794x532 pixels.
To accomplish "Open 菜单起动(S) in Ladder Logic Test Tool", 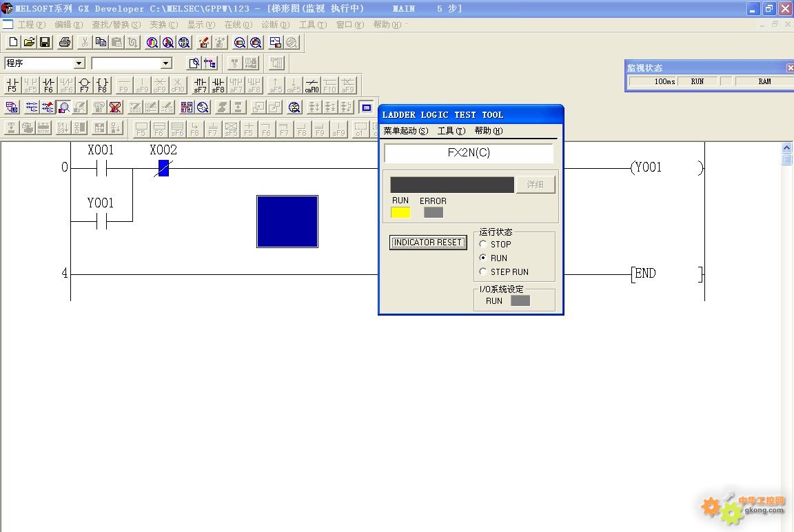I will pyautogui.click(x=405, y=131).
